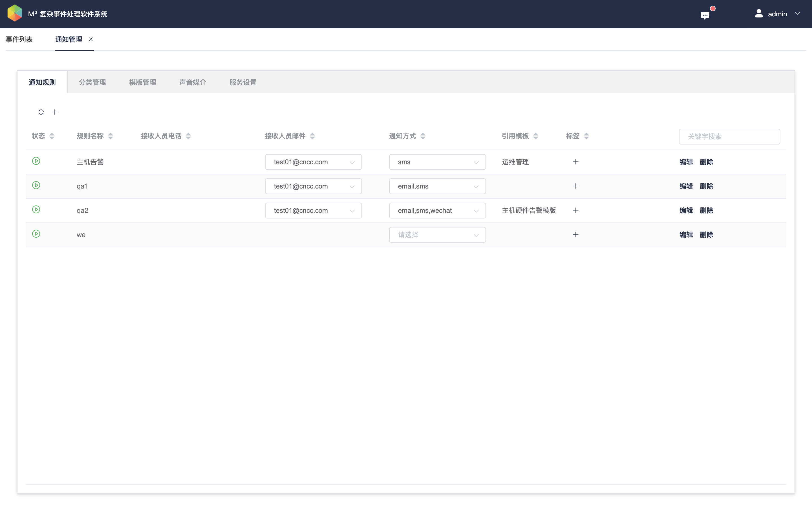Toggle status of qa2 rule
This screenshot has width=812, height=508.
tap(36, 210)
